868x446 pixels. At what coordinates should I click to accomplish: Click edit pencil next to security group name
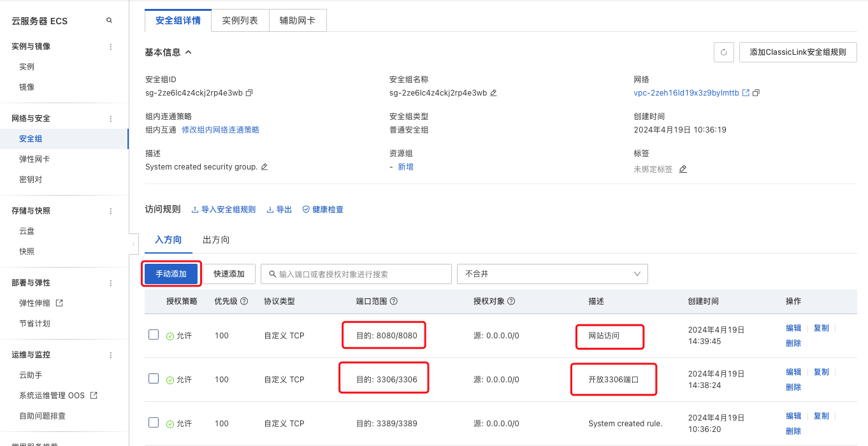pyautogui.click(x=493, y=93)
